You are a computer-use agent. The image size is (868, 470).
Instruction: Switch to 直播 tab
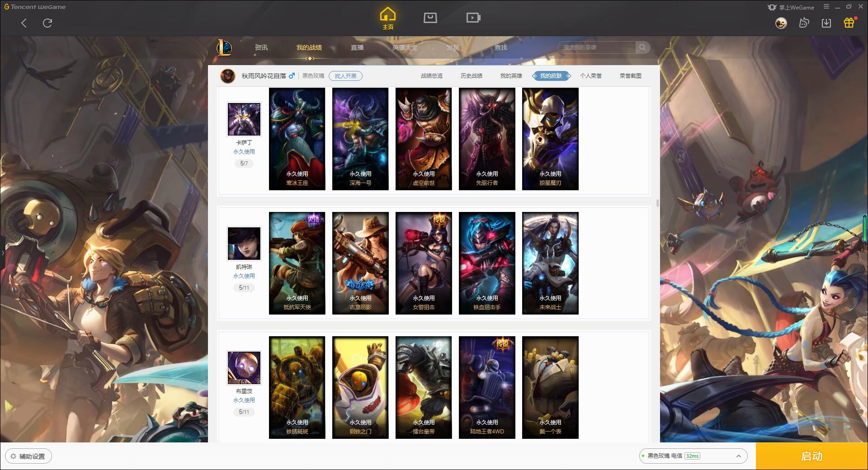point(357,47)
